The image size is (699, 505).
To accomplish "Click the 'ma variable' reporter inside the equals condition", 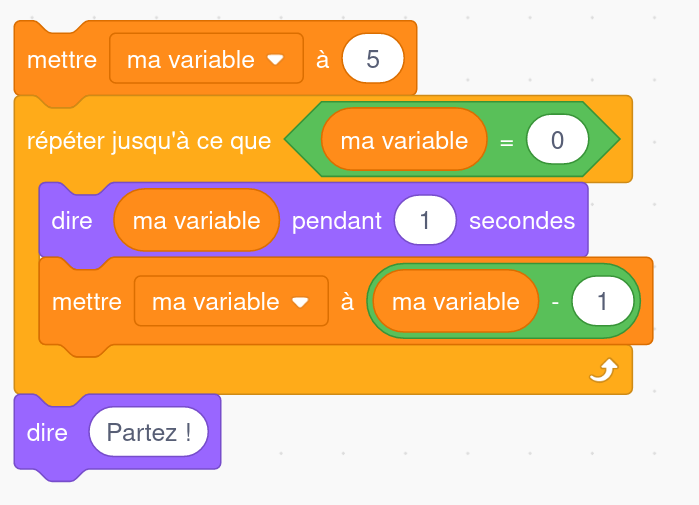I will pyautogui.click(x=404, y=140).
